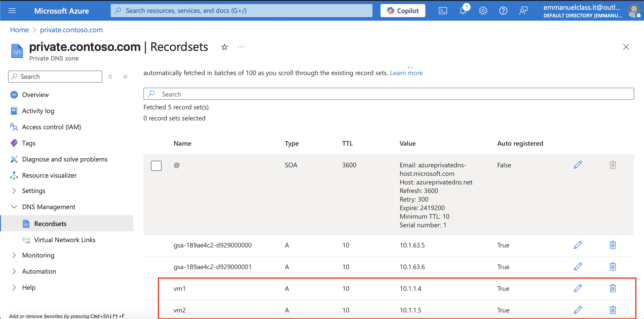Expand the Help section
This screenshot has width=644, height=319.
pyautogui.click(x=14, y=288)
